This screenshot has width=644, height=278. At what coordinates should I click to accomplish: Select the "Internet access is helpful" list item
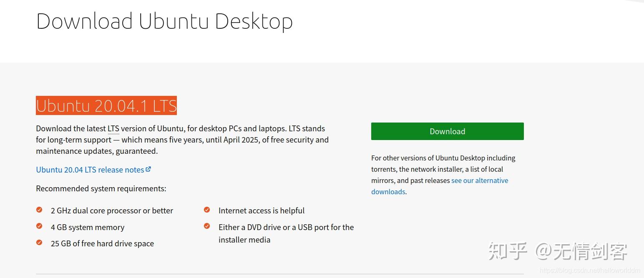262,210
